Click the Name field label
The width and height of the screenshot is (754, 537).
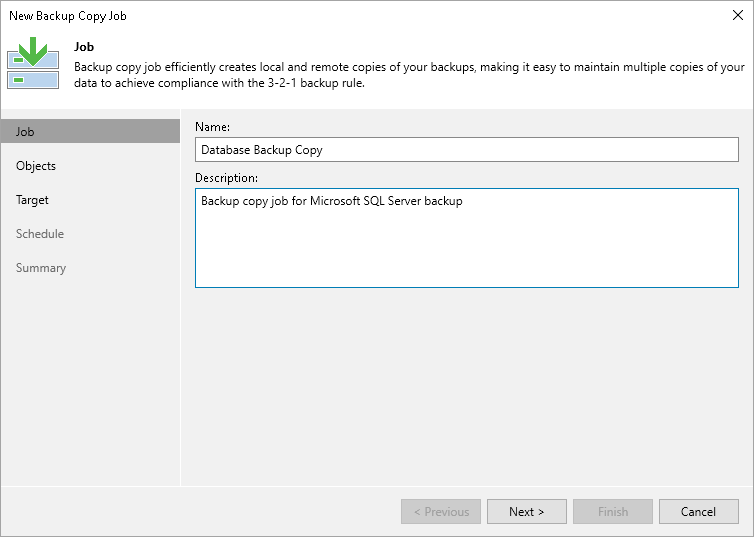[x=213, y=127]
